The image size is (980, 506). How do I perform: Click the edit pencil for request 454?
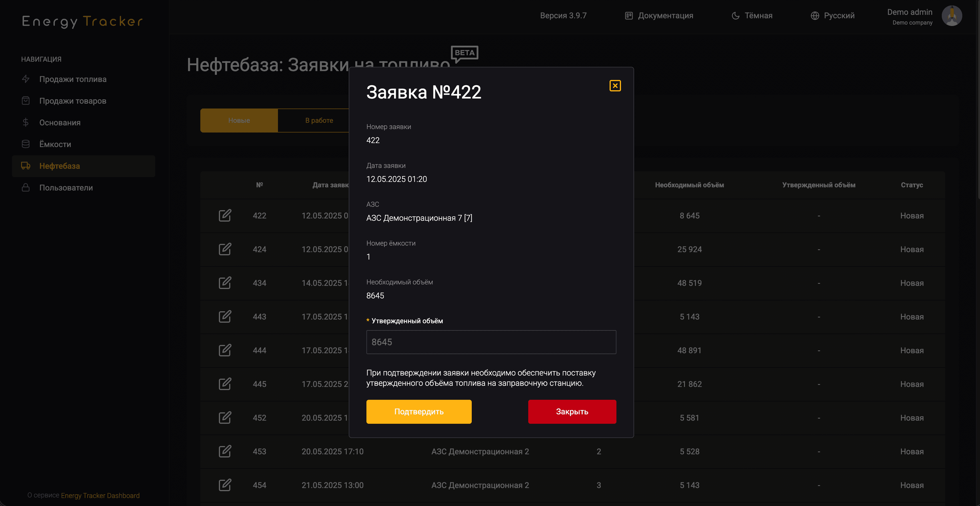[x=225, y=485]
